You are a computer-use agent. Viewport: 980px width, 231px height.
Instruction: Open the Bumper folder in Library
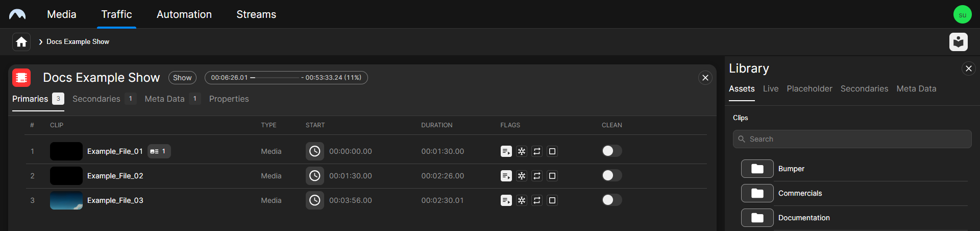click(x=757, y=169)
